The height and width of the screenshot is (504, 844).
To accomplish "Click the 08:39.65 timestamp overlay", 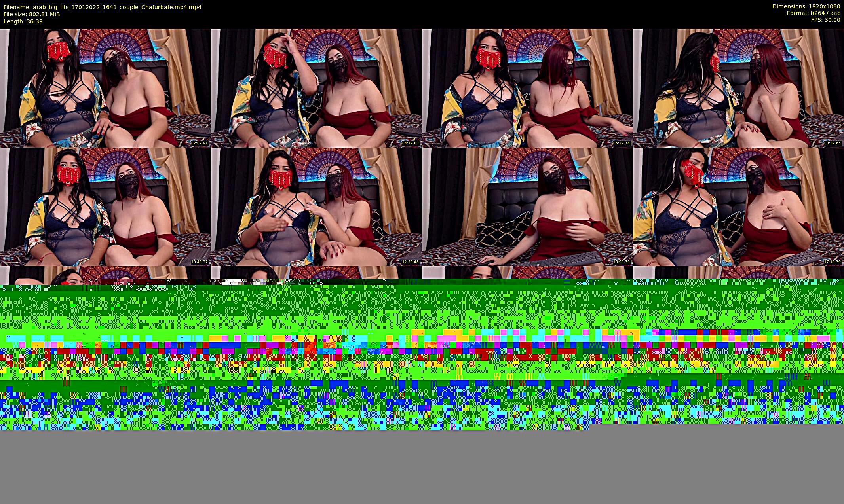I will click(832, 143).
